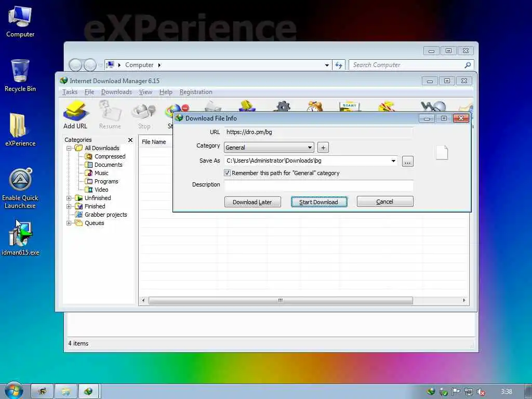
Task: Open the Windows Start menu orb
Action: 14,391
